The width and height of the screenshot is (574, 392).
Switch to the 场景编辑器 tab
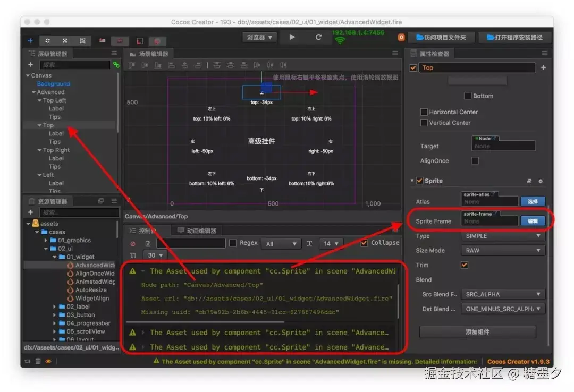click(149, 54)
